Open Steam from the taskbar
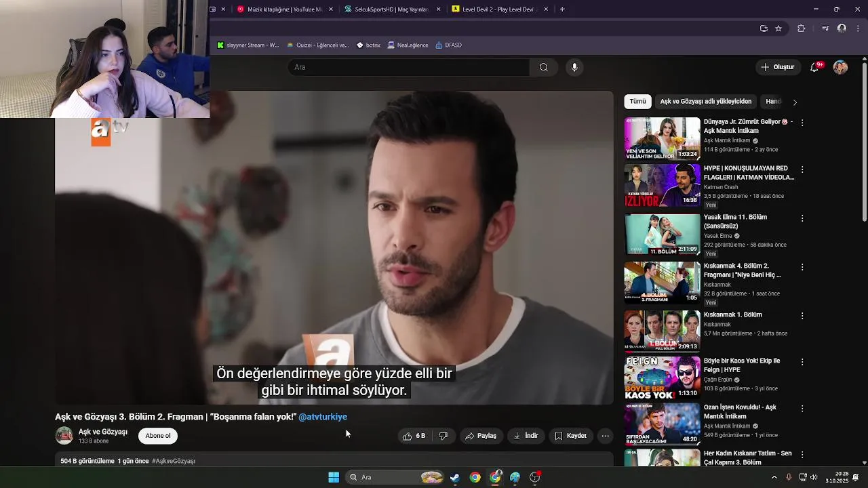 point(455,477)
